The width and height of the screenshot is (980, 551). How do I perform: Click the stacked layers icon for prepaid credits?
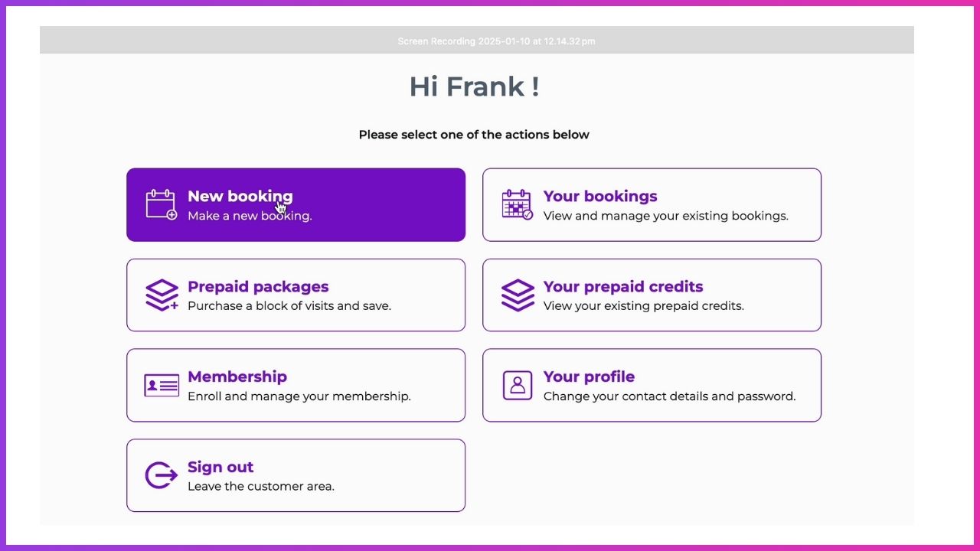click(518, 295)
